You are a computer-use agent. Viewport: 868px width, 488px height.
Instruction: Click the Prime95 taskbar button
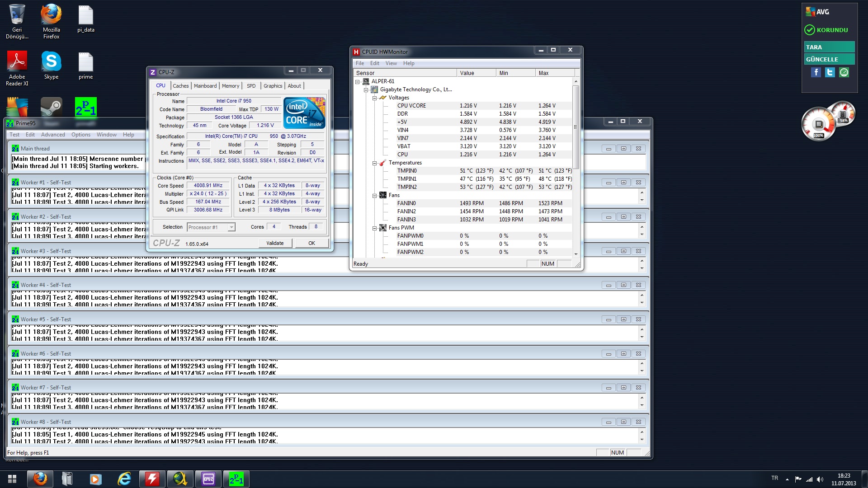(x=236, y=479)
